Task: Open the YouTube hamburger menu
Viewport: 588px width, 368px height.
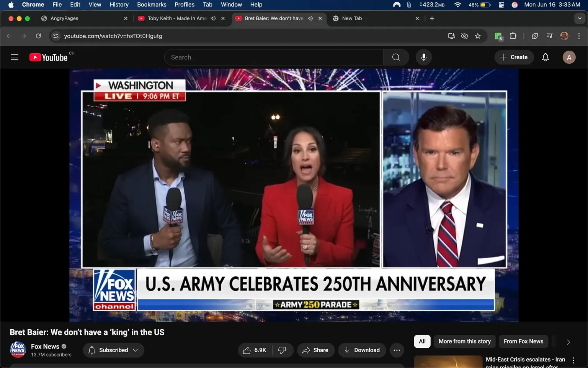Action: pos(15,57)
